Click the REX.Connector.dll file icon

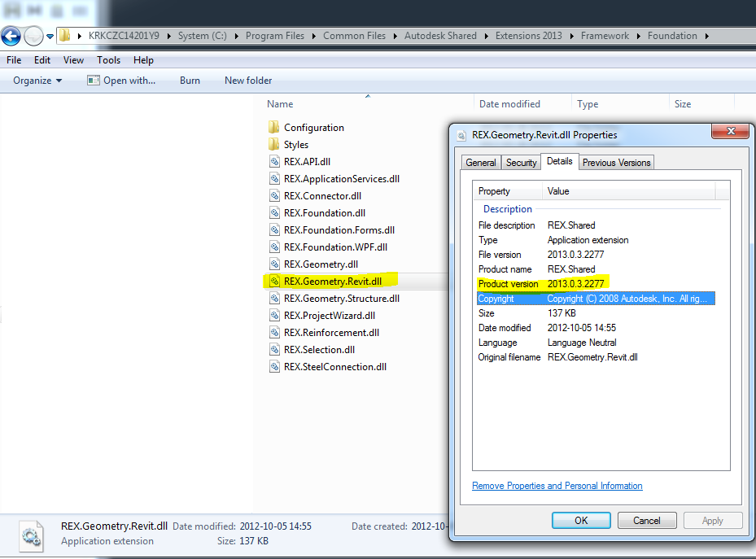click(x=274, y=195)
